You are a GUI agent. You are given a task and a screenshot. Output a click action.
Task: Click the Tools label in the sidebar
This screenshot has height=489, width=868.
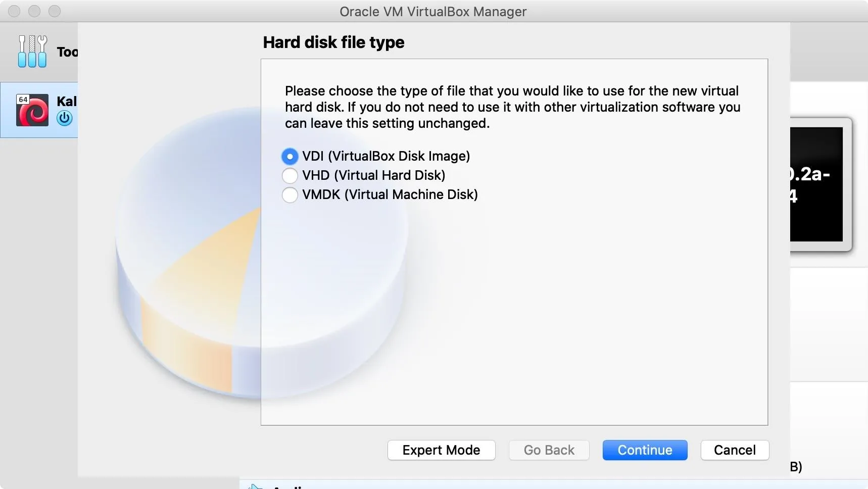click(x=67, y=52)
